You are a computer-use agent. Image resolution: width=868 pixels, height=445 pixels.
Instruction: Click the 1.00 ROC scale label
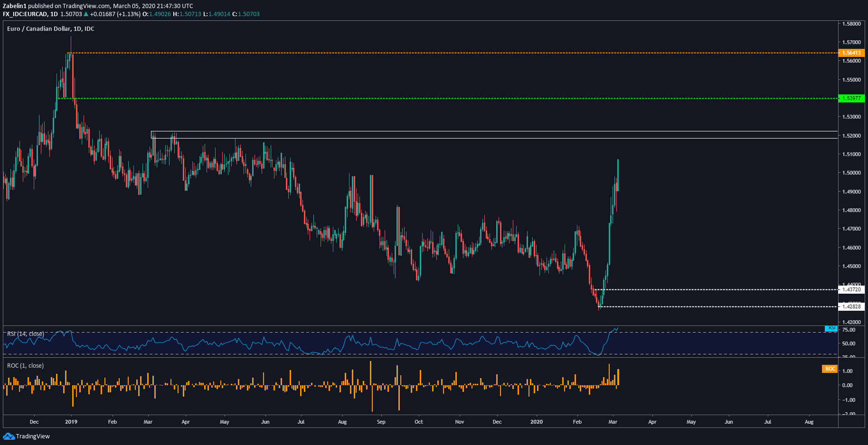tap(847, 371)
